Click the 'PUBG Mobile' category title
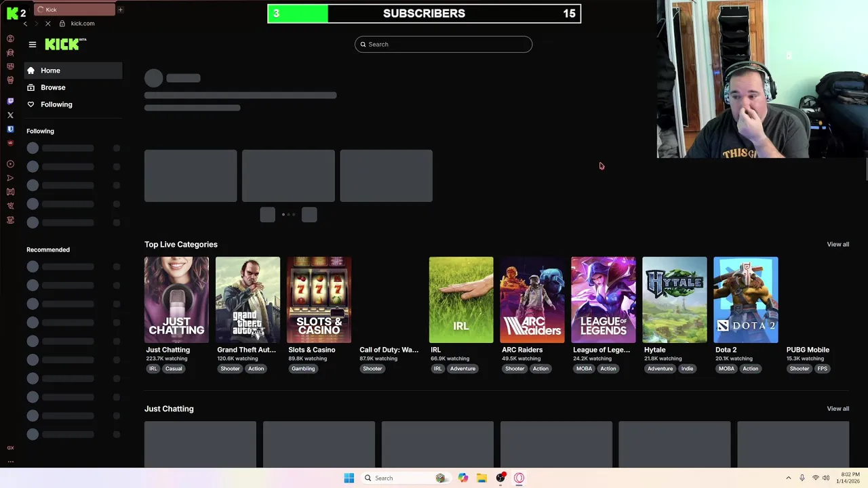868x488 pixels. click(x=808, y=350)
